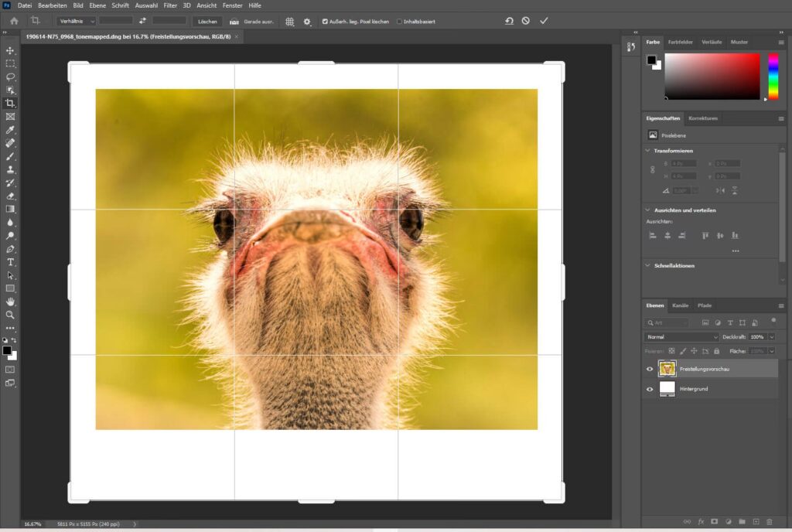This screenshot has width=792, height=532.
Task: Activate the Hand tool
Action: pyautogui.click(x=10, y=302)
